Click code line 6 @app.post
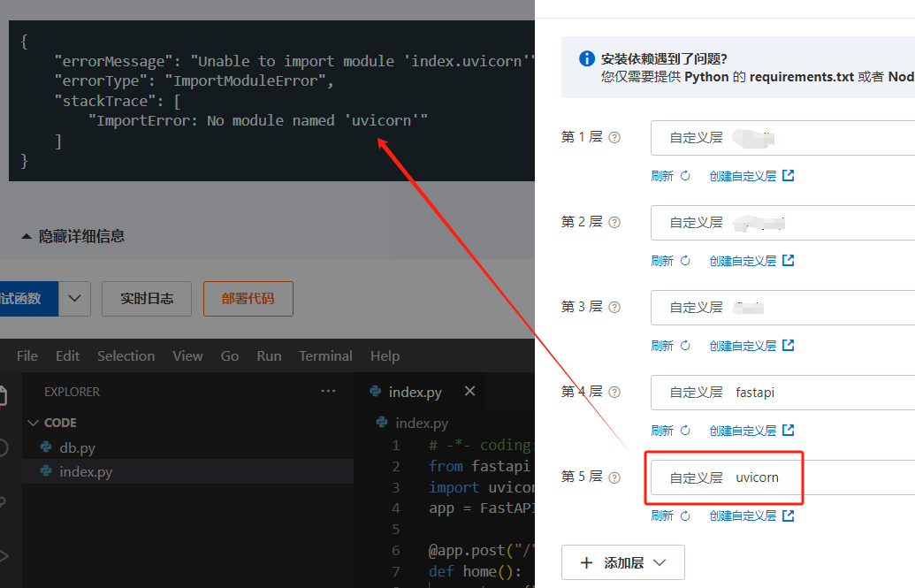The height and width of the screenshot is (588, 915). (x=482, y=550)
